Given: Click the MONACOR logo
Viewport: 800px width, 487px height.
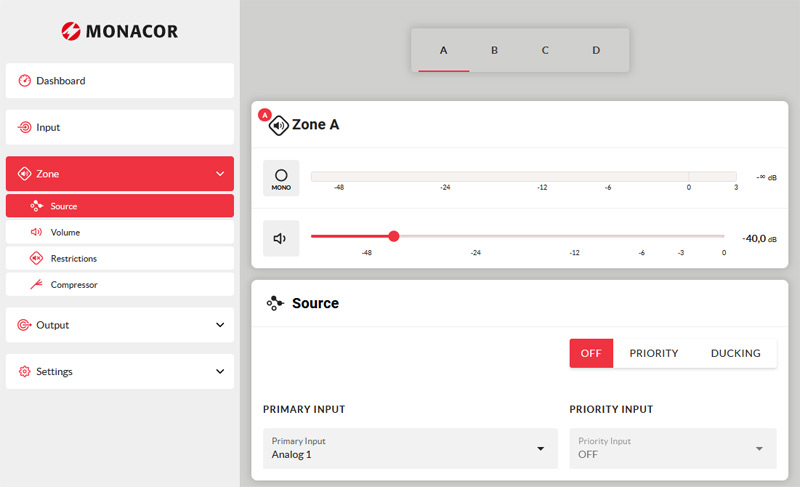Looking at the screenshot, I should 120,31.
